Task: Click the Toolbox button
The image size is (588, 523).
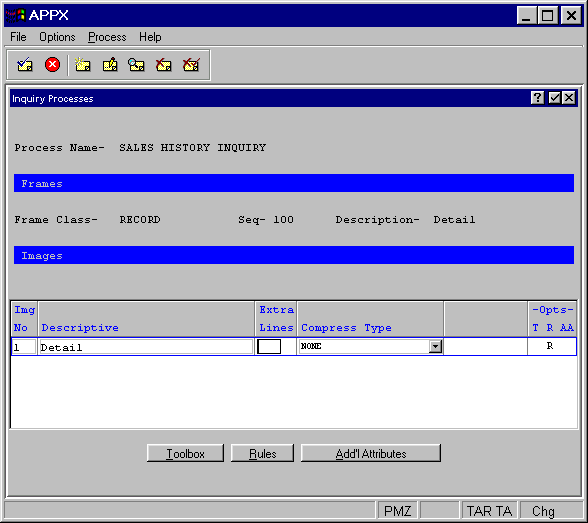Action: tap(185, 454)
